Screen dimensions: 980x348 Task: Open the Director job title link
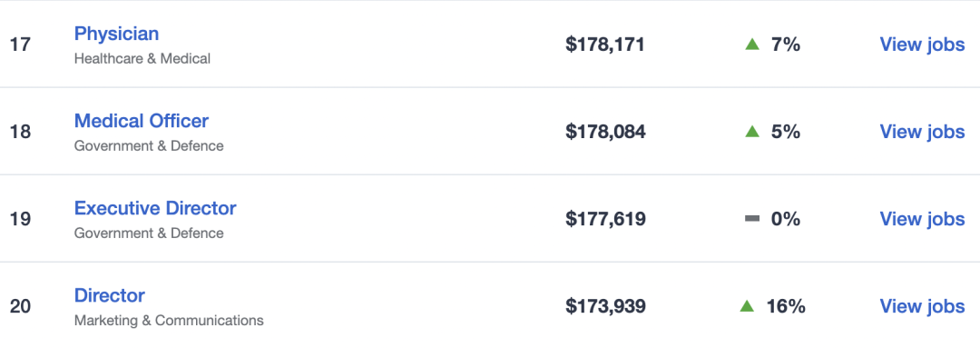[x=110, y=294]
